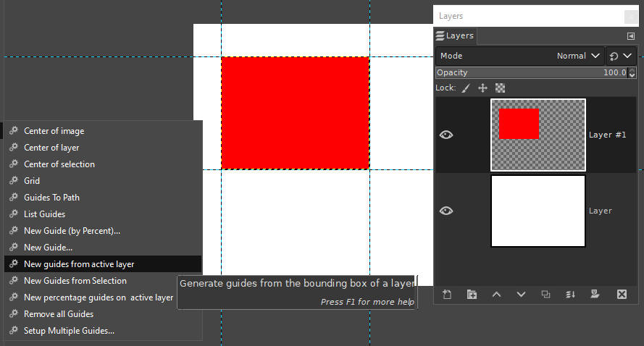The image size is (644, 346).
Task: Open the Grid guides option
Action: (x=103, y=180)
